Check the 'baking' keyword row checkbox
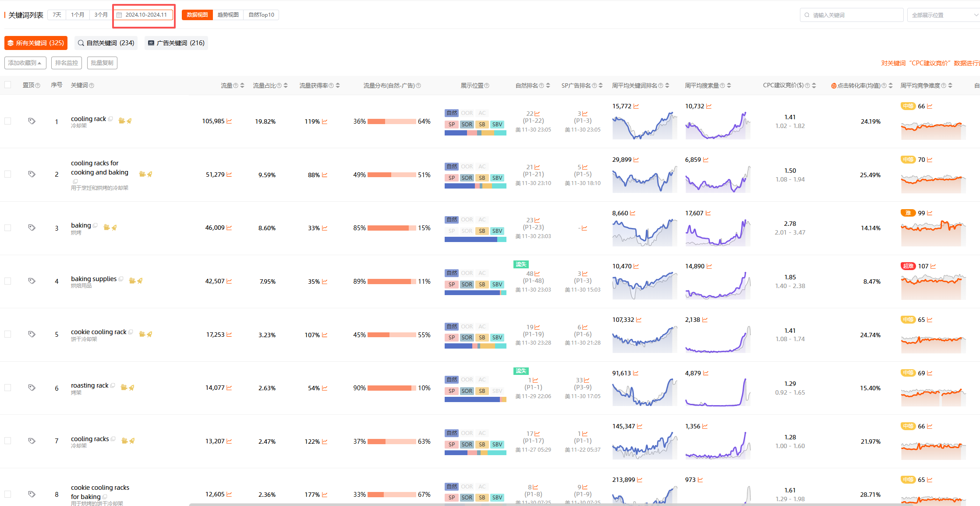The image size is (980, 506). coord(8,228)
